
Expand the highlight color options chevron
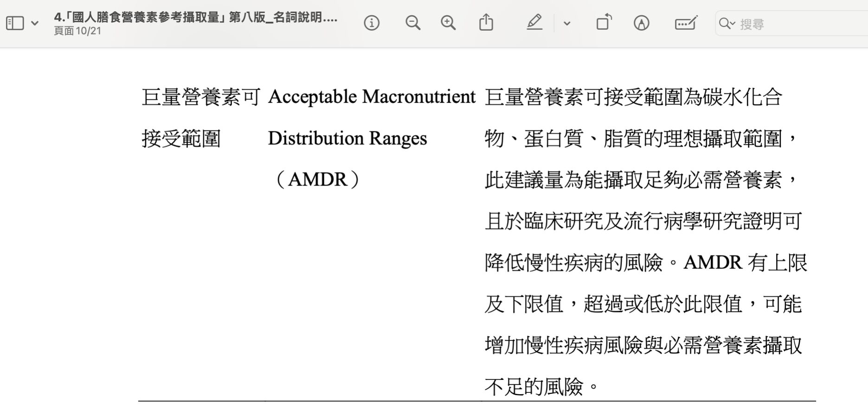click(566, 24)
